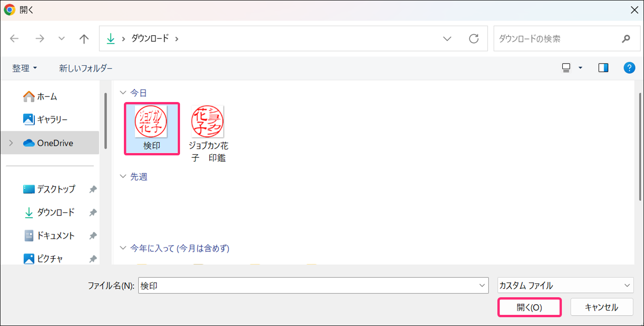Viewport: 644px width, 326px height.
Task: Click 新しいフォルダー in the toolbar
Action: click(x=86, y=68)
